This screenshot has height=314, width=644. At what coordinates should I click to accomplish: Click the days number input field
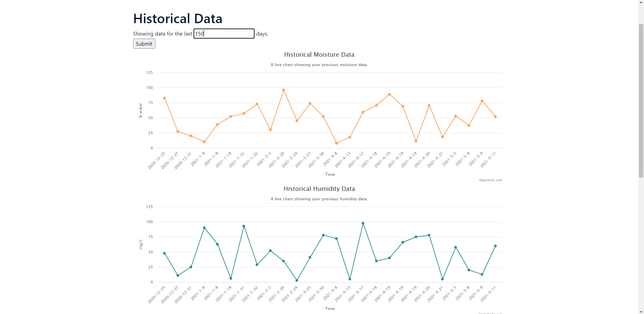(224, 34)
